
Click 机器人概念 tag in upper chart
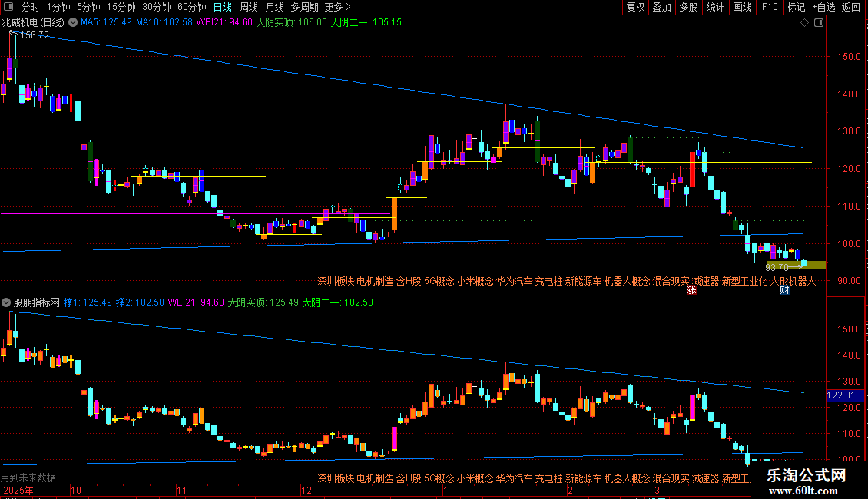click(628, 282)
